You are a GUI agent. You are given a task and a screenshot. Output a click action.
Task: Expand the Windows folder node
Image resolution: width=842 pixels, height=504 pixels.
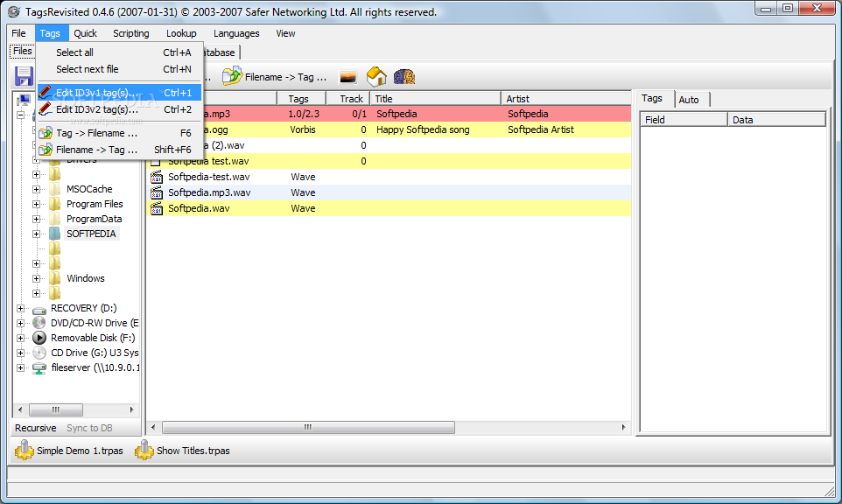(36, 278)
